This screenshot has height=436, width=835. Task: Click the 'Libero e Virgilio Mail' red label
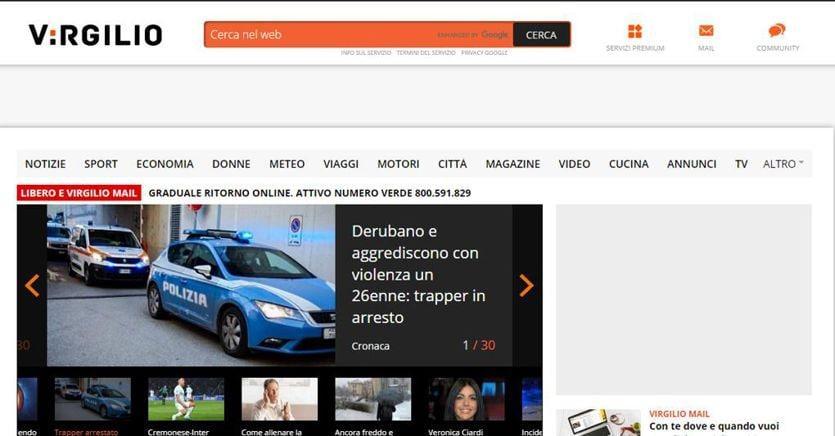(x=79, y=193)
